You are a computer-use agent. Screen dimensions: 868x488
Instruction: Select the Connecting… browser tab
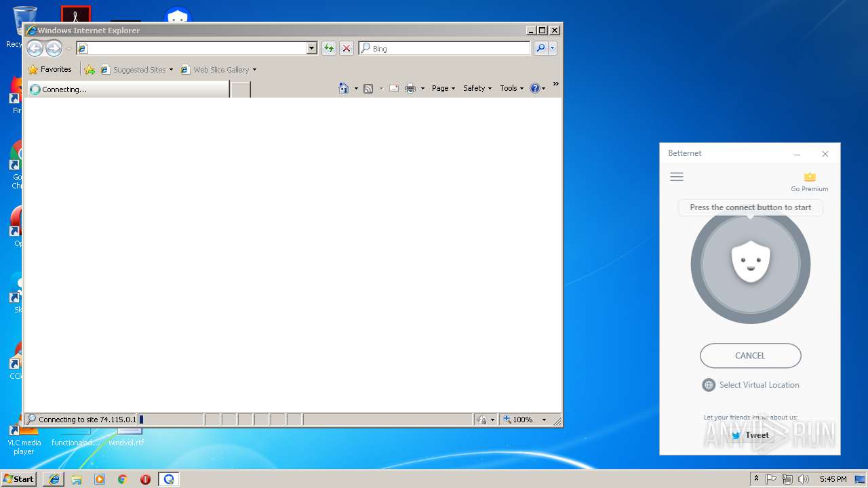point(127,89)
